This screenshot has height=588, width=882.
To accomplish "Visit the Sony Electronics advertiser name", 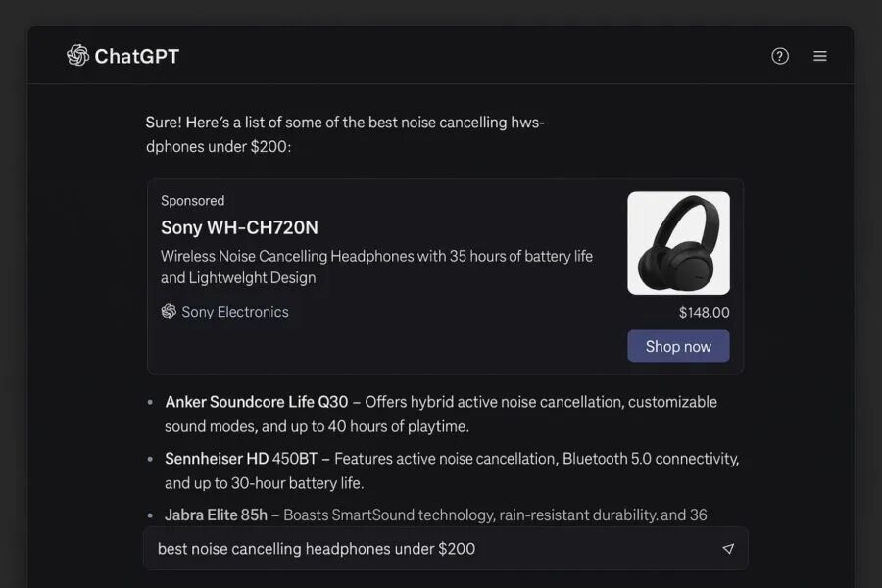I will [235, 312].
